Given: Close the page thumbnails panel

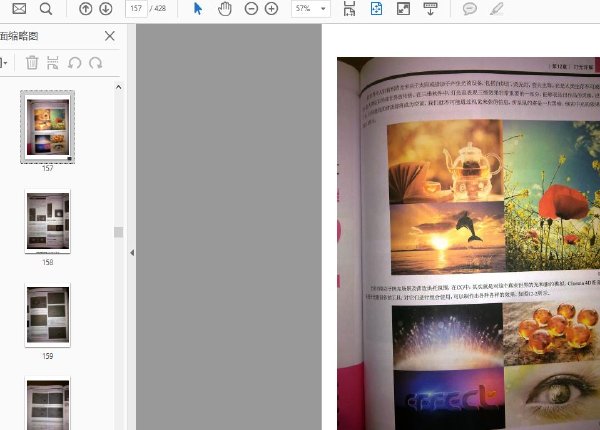Looking at the screenshot, I should (x=109, y=36).
